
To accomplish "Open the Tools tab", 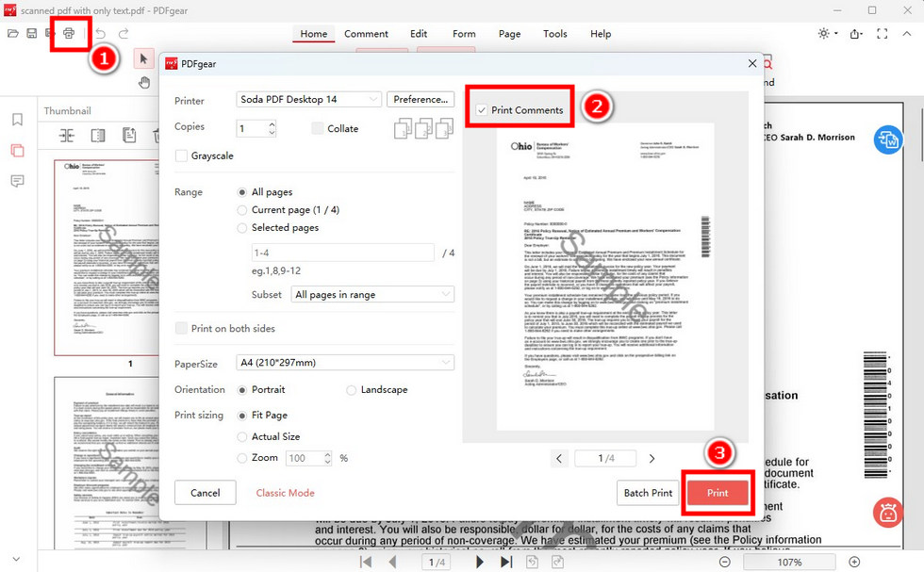I will (x=554, y=34).
